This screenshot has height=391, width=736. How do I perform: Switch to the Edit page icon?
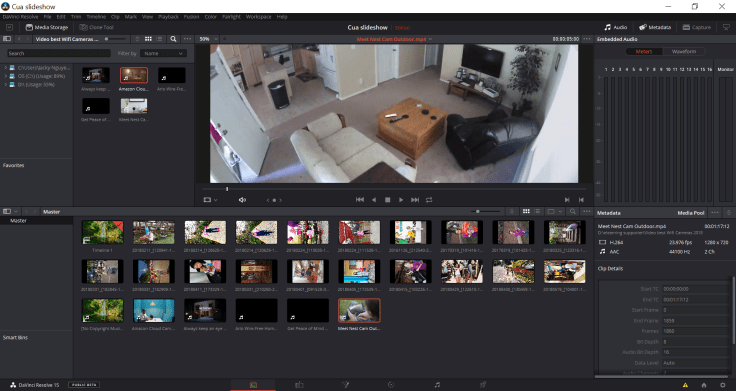[x=299, y=385]
